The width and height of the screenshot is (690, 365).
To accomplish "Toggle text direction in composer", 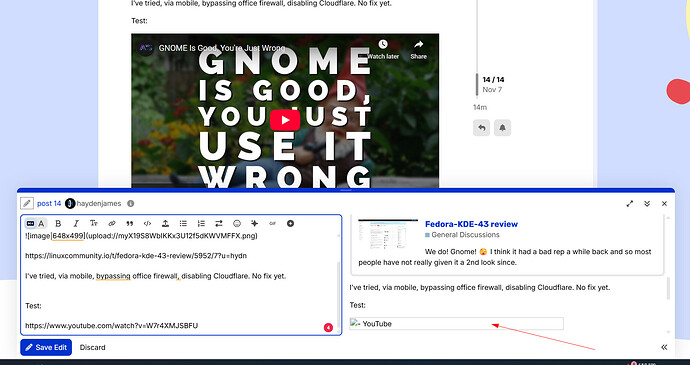I will pyautogui.click(x=219, y=224).
